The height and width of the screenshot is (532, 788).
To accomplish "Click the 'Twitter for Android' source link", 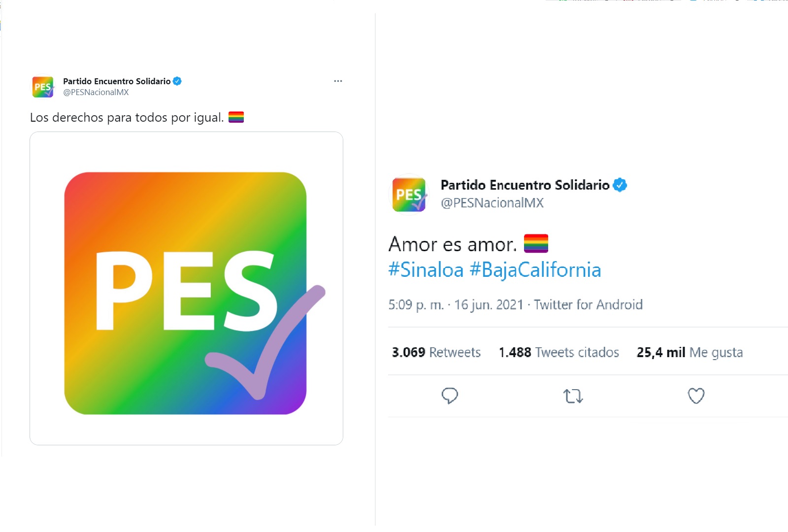I will coord(588,305).
